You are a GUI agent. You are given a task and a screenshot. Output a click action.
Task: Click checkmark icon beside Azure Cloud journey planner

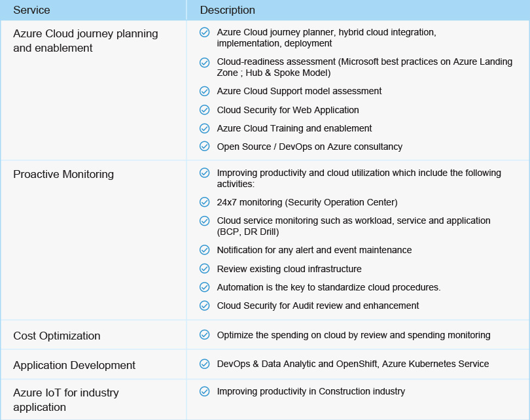(205, 33)
